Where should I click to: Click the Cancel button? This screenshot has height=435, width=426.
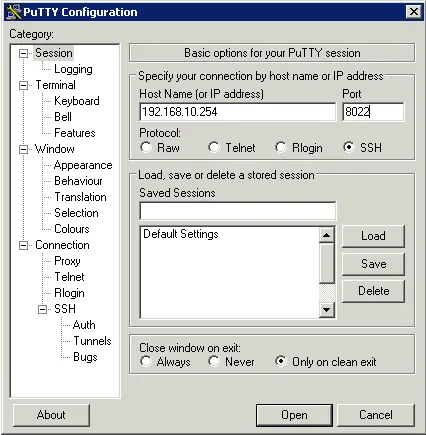[x=376, y=415]
